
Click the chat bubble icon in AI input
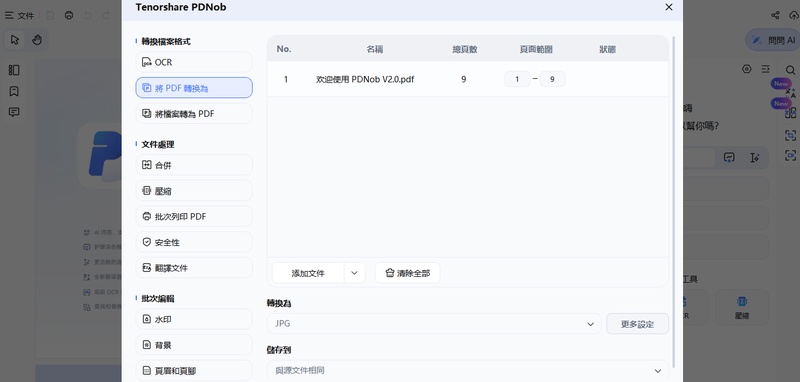point(729,158)
